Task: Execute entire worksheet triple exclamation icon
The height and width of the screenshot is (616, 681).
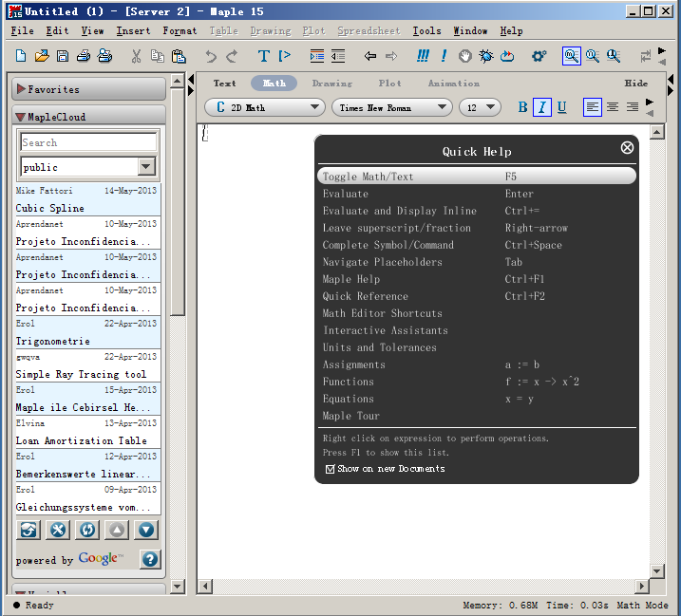Action: 423,56
